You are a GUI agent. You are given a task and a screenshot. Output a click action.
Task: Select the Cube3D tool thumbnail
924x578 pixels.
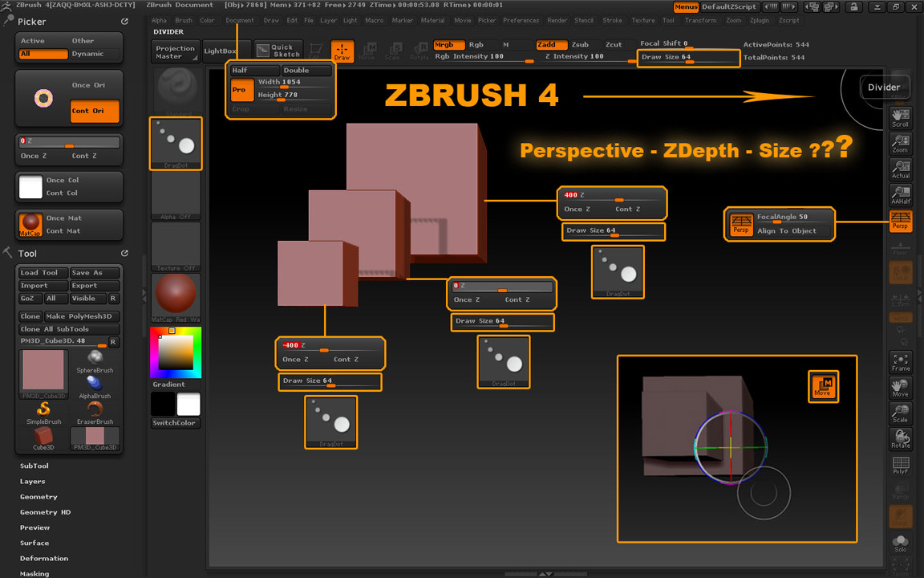[43, 438]
